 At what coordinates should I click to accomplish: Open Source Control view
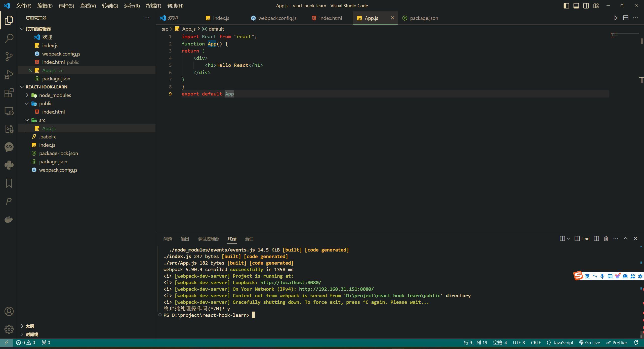tap(9, 57)
